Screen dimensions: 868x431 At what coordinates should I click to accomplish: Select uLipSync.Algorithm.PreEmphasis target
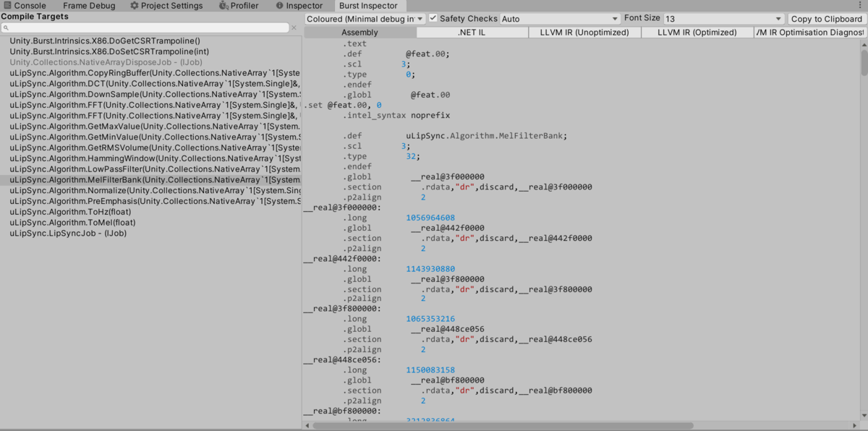click(x=150, y=201)
